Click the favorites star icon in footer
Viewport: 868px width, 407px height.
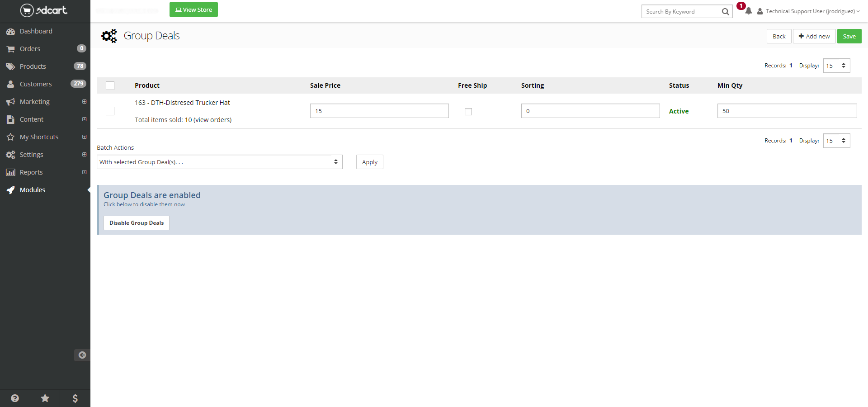click(x=45, y=398)
